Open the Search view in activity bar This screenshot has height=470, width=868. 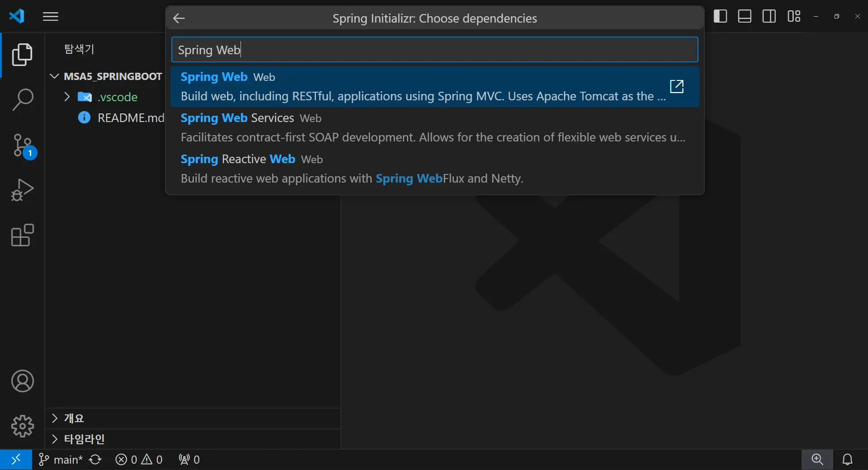(x=22, y=99)
